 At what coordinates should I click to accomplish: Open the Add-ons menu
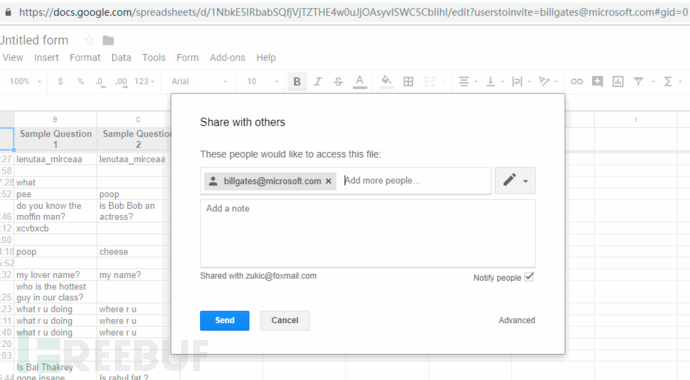[x=228, y=58]
